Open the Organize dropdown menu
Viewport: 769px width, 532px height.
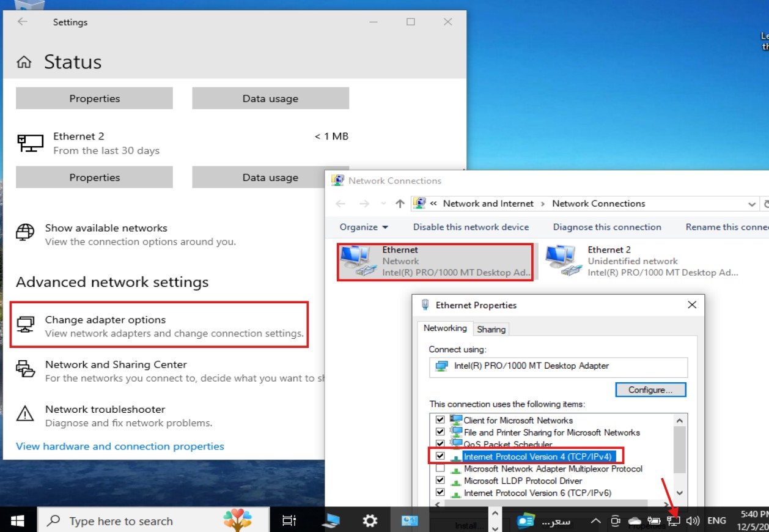click(x=364, y=227)
